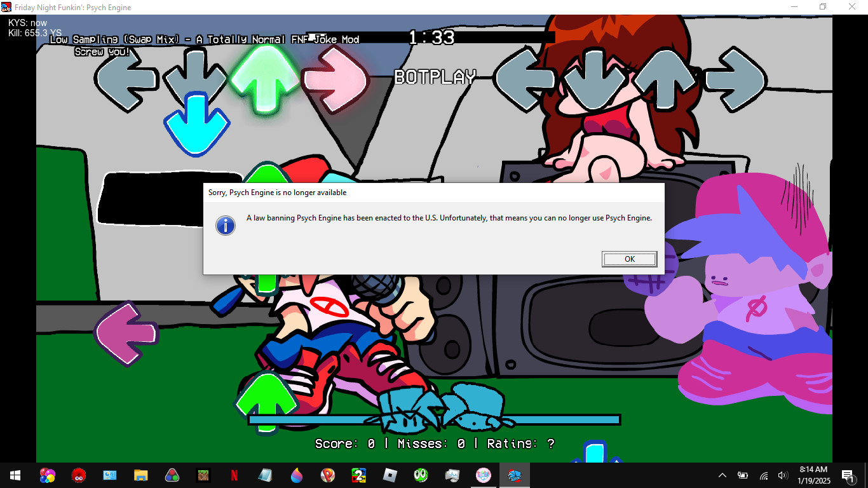The width and height of the screenshot is (868, 488).
Task: Open the notification action center
Action: [848, 475]
